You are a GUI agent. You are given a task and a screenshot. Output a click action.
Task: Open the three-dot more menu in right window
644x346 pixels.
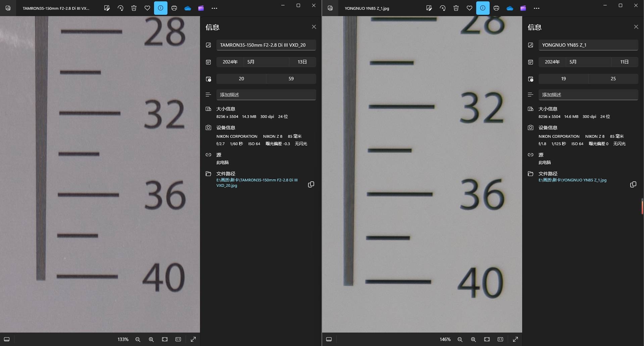click(x=536, y=8)
